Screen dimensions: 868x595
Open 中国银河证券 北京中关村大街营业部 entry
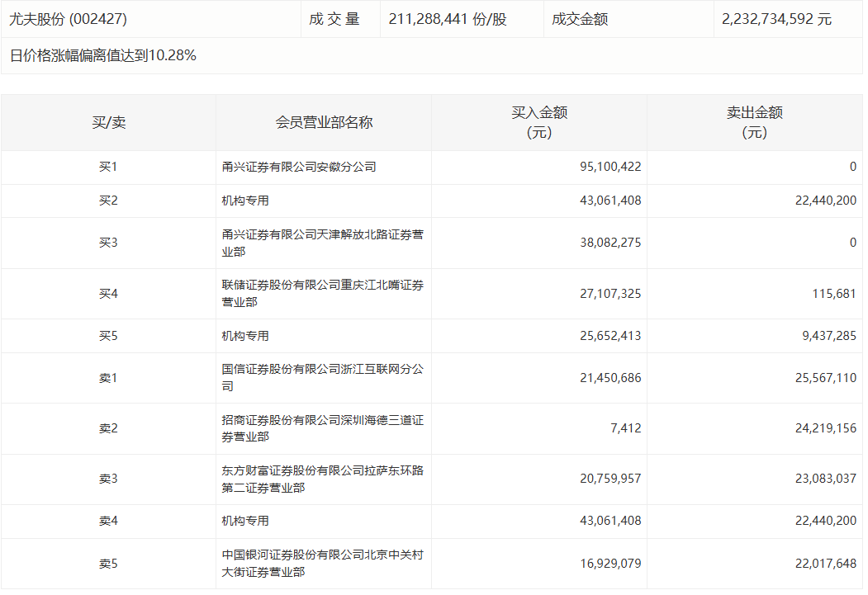point(322,564)
